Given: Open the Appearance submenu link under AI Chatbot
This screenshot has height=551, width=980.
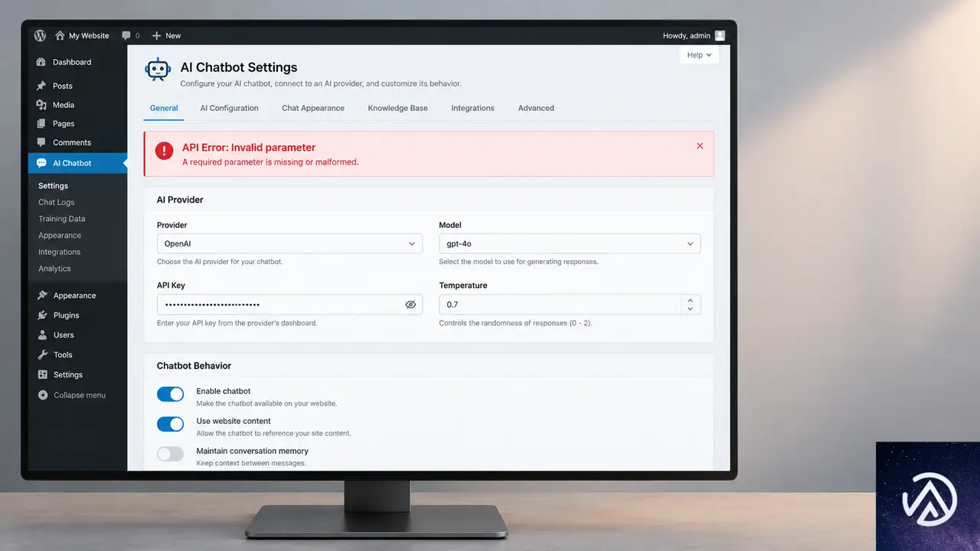Looking at the screenshot, I should tap(60, 236).
